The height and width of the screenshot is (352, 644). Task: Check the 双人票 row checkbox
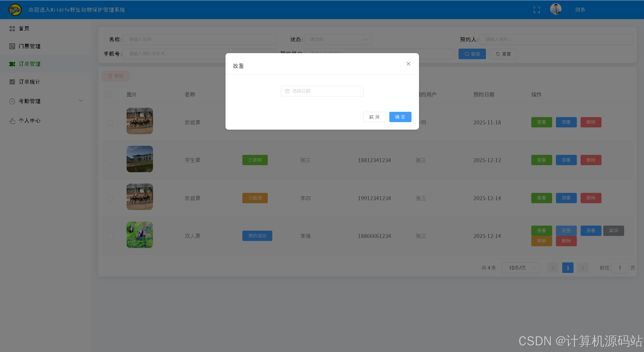tap(110, 236)
